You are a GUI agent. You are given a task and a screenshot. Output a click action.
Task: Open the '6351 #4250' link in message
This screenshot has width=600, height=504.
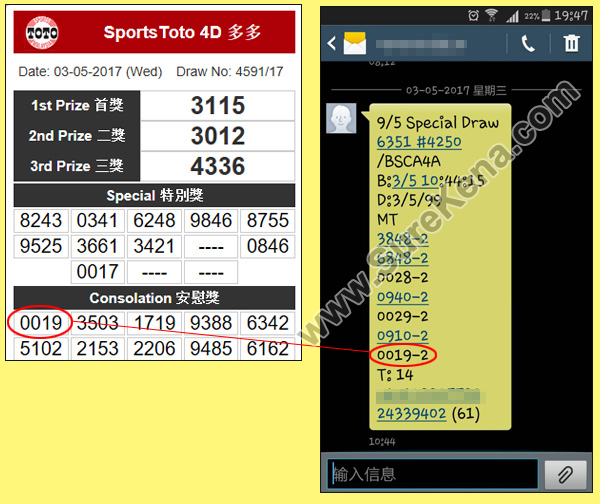coord(419,142)
